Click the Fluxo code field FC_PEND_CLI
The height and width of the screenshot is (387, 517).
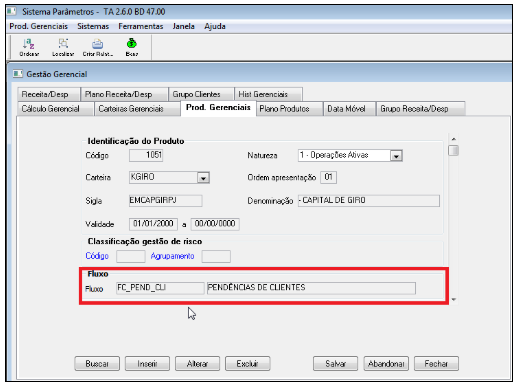[160, 288]
